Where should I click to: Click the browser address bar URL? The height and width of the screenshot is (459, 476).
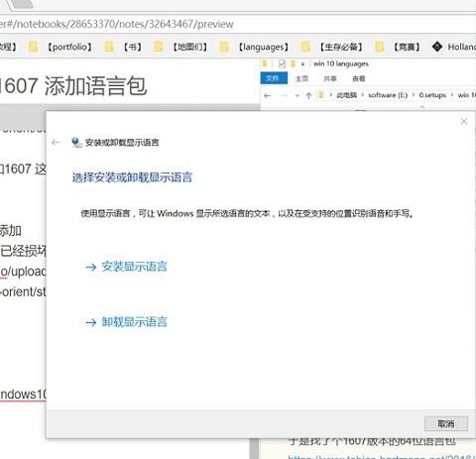pyautogui.click(x=117, y=24)
